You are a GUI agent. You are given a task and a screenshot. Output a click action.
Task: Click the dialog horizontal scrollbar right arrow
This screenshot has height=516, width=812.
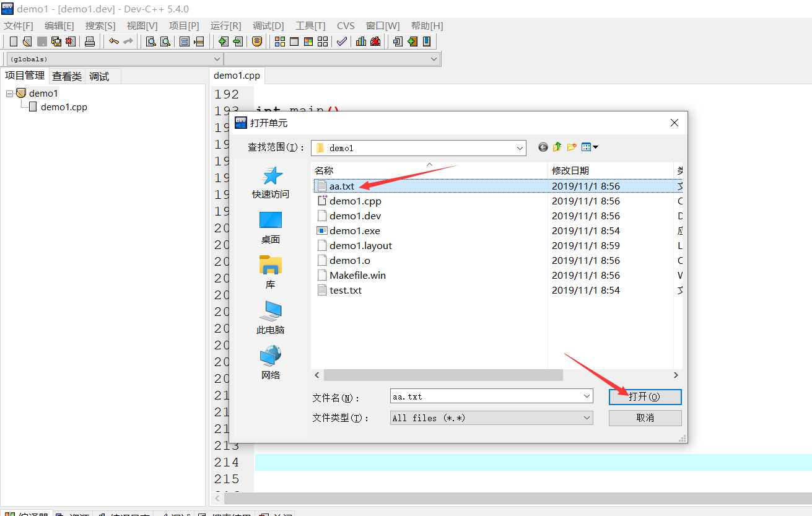click(676, 375)
